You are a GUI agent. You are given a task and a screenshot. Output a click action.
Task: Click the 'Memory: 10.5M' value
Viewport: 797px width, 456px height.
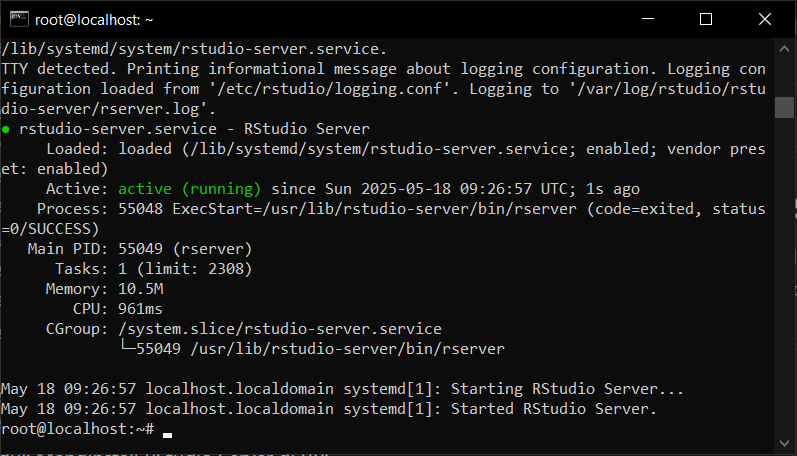(141, 289)
